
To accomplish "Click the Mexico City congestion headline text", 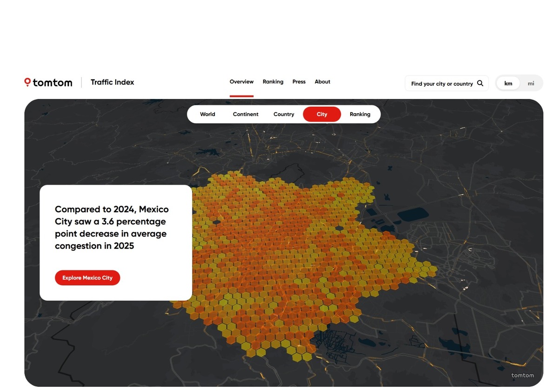I will (112, 228).
